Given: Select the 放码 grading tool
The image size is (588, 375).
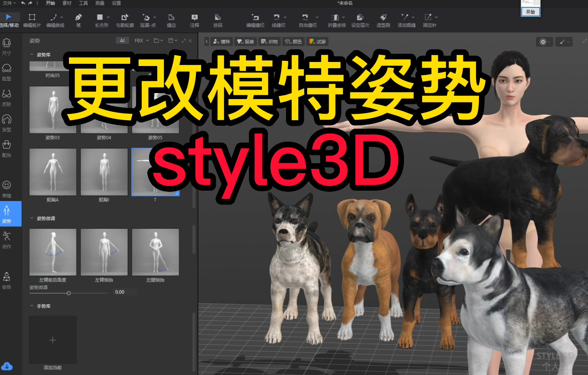Looking at the screenshot, I should click(x=218, y=20).
